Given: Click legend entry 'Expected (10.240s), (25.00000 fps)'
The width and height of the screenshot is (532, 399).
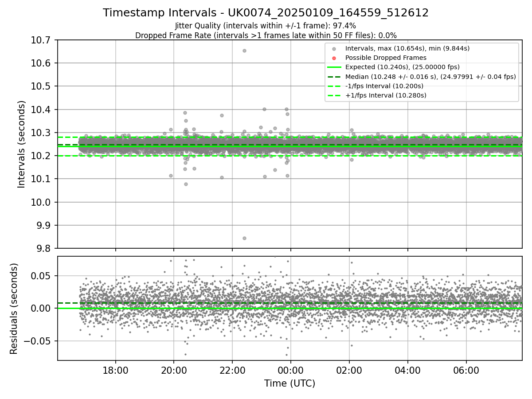Looking at the screenshot, I should click(x=402, y=67).
